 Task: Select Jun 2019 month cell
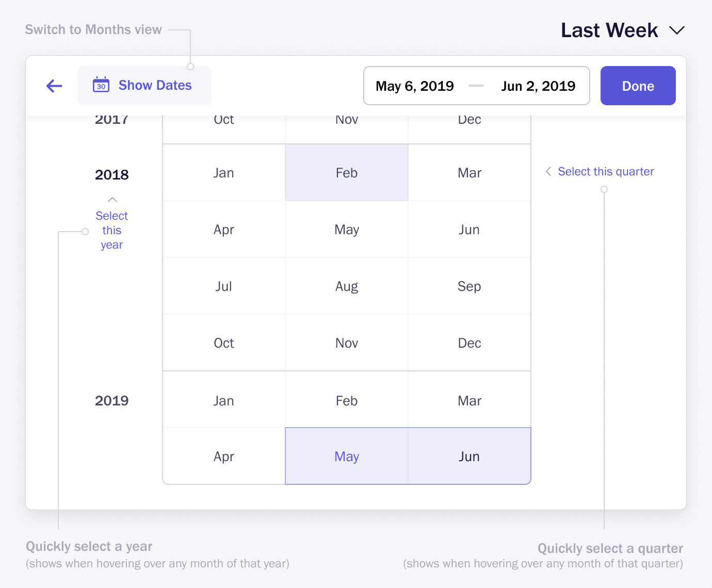tap(470, 456)
